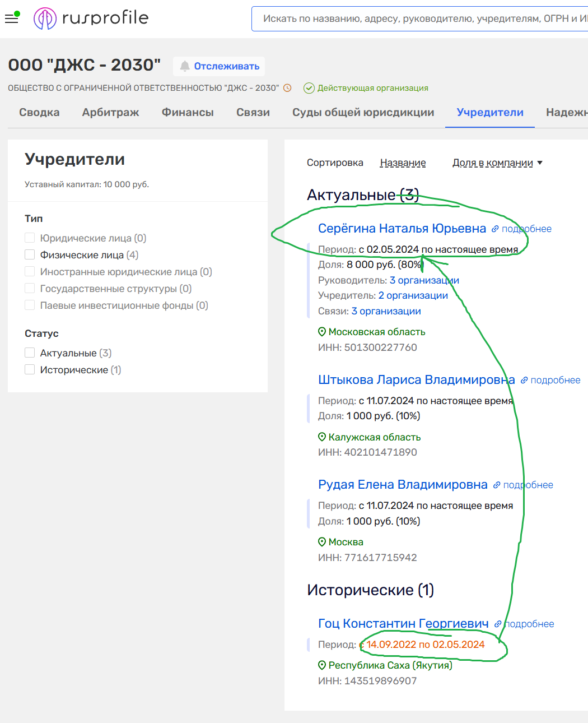The image size is (588, 723).
Task: Open Гоц Константин Георгиевич profile link
Action: [x=403, y=623]
